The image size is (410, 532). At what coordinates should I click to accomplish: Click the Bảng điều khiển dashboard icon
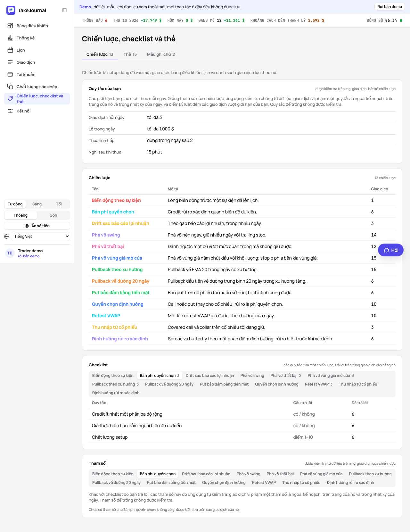10,26
